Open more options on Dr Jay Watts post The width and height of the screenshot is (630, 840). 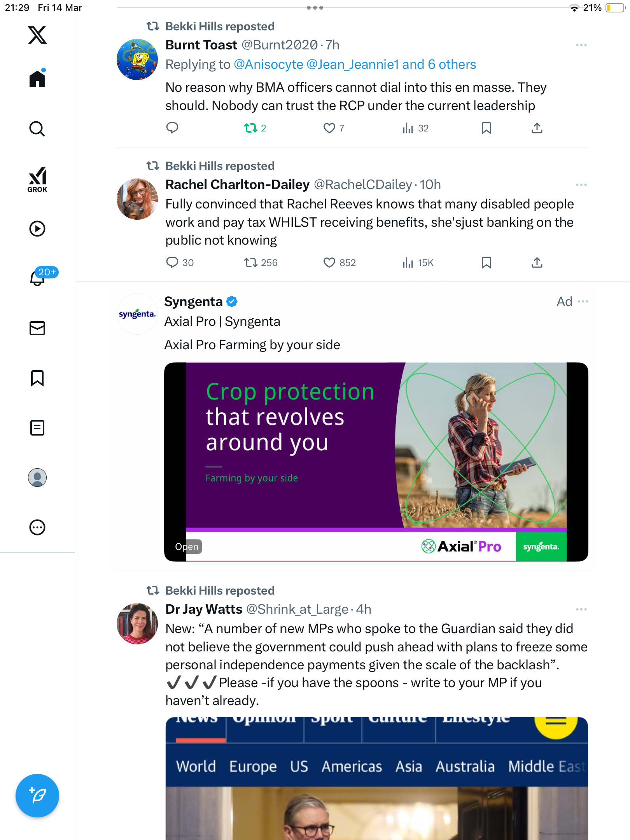pyautogui.click(x=581, y=609)
